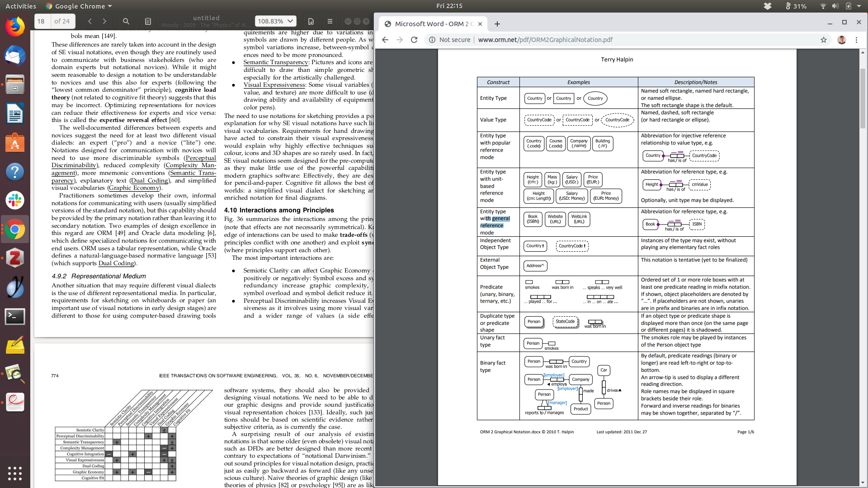
Task: Open the 108.83% zoom level dropdown
Action: [275, 21]
